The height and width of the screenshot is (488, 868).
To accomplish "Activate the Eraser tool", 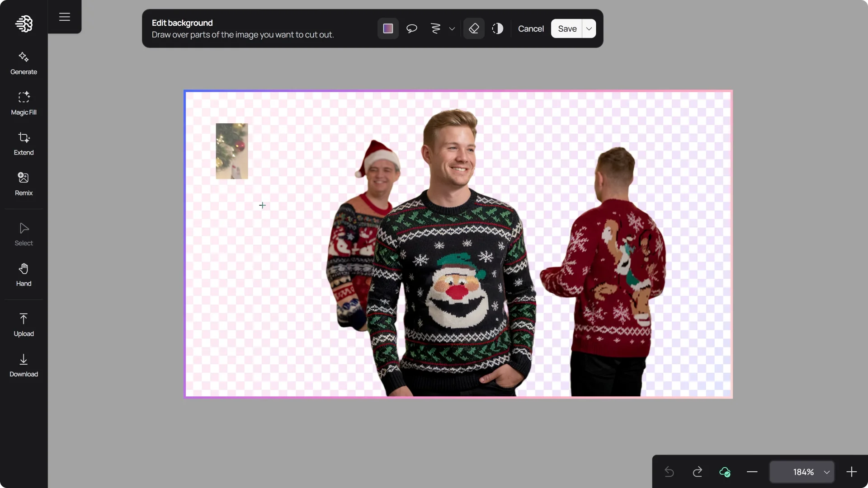I will tap(473, 28).
